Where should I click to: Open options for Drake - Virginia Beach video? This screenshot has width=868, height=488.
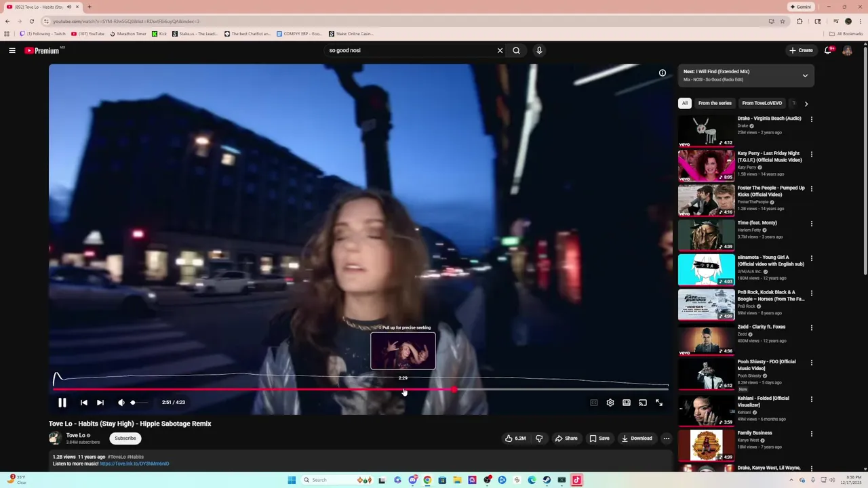(x=811, y=119)
